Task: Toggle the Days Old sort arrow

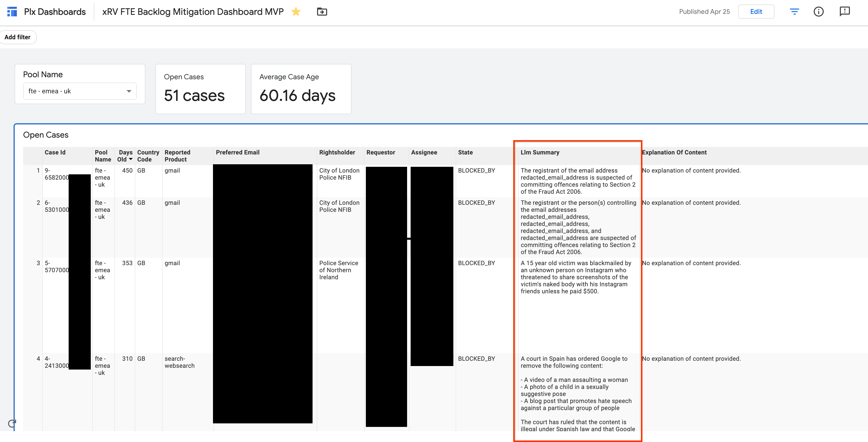Action: pos(131,159)
